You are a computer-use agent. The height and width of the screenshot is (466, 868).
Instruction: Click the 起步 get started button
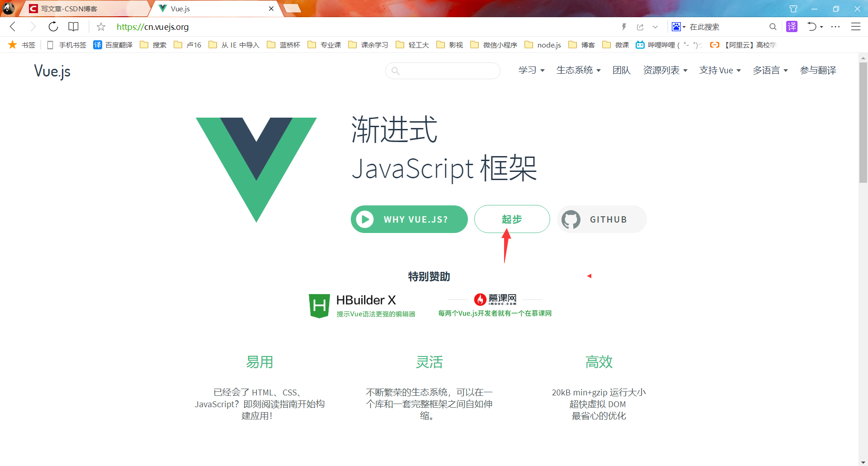coord(512,219)
